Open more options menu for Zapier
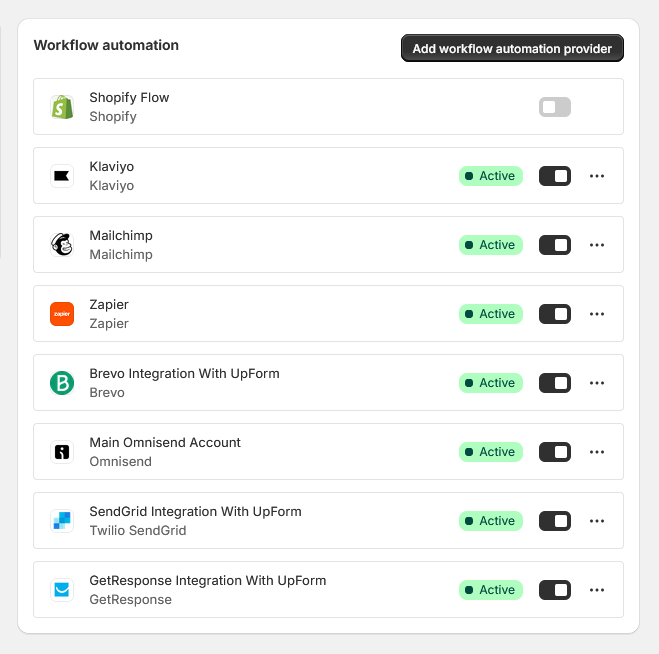This screenshot has width=659, height=654. pyautogui.click(x=597, y=314)
